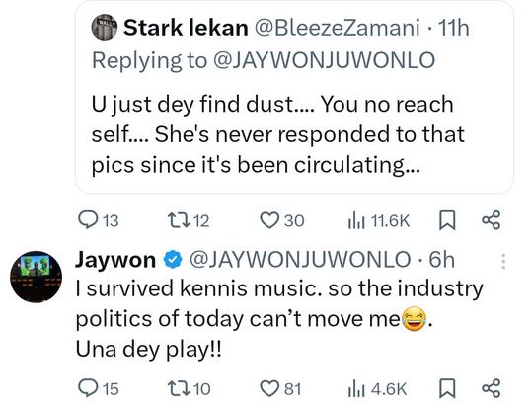Screen dimensions: 532x408
Task: Share Jaywon's kennis music tweet
Action: click(491, 388)
